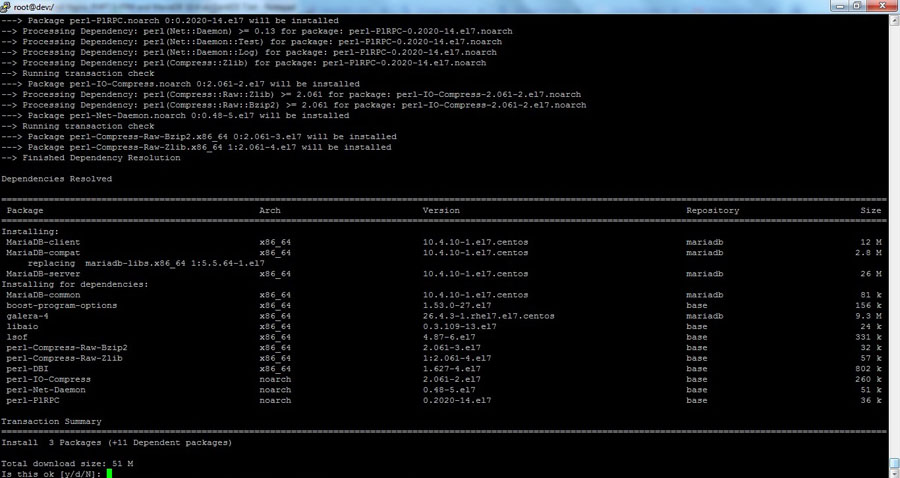Click the 'Arch' column header

click(x=270, y=211)
